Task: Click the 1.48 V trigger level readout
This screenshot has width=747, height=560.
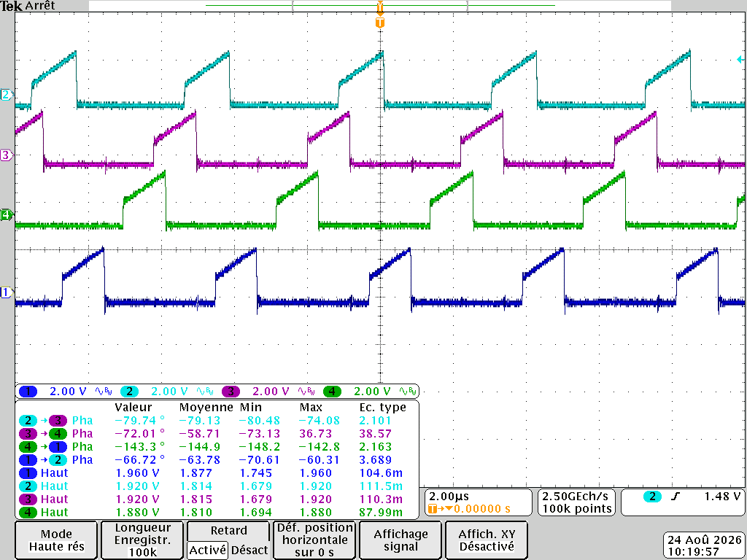Action: click(722, 496)
